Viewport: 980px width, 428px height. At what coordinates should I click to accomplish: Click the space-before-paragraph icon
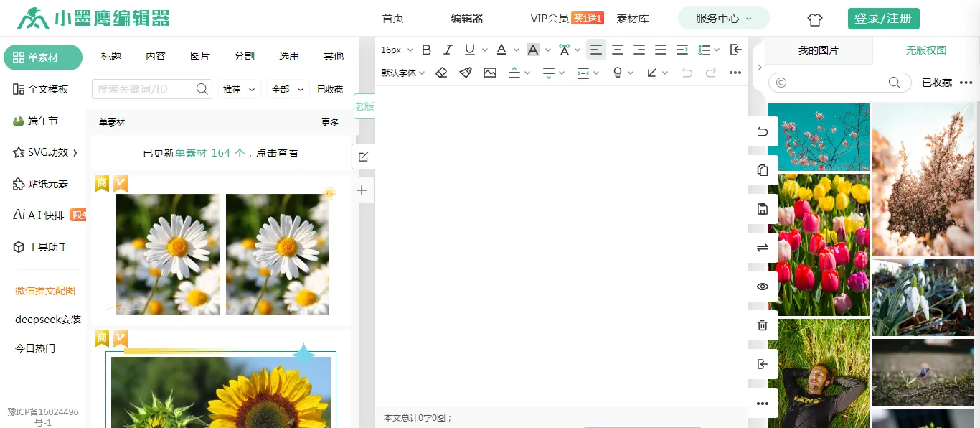point(514,73)
